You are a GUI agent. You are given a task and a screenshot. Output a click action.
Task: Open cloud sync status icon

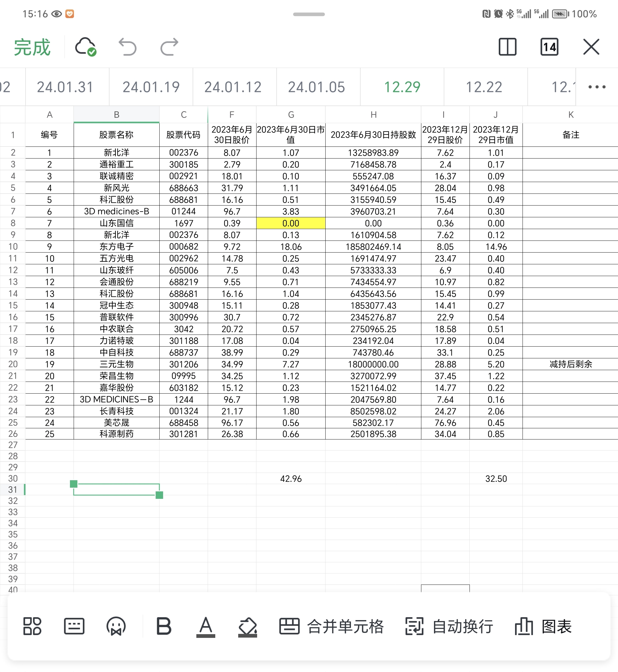click(86, 47)
